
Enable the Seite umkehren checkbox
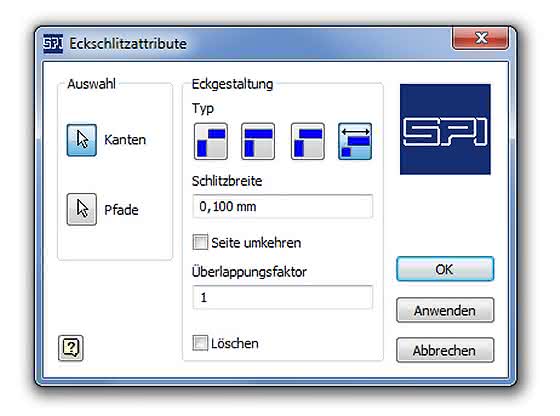pos(200,242)
